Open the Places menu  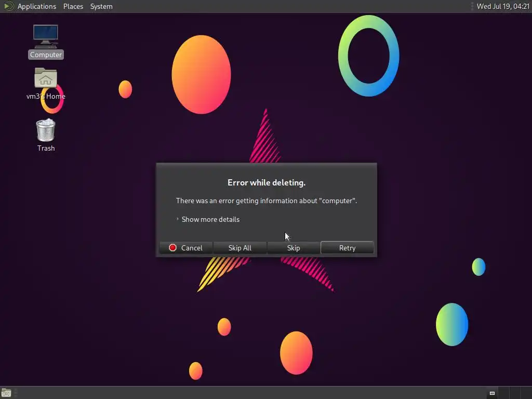(x=73, y=6)
